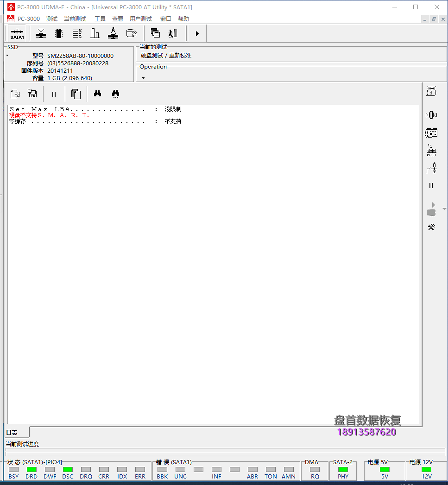The width and height of the screenshot is (448, 485).
Task: Toggle the PHY SATA-2 indicator
Action: pyautogui.click(x=343, y=470)
